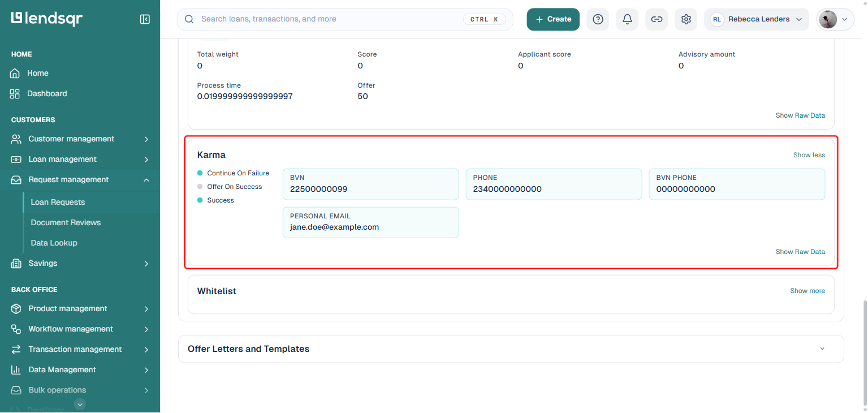
Task: Open Loan Requests submenu item
Action: [58, 203]
